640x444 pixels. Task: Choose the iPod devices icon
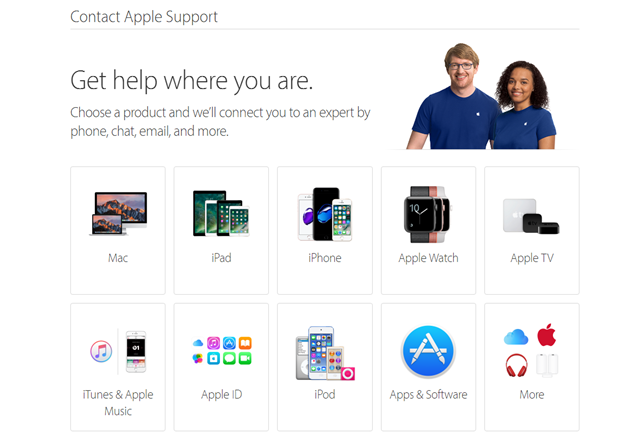point(325,353)
